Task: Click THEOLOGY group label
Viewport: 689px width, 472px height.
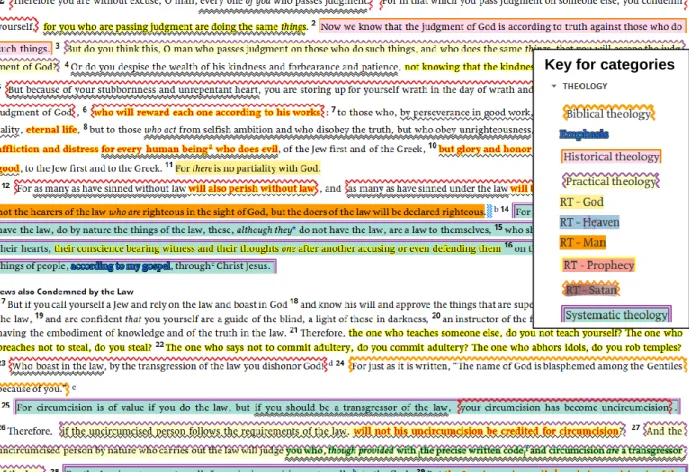Action: pyautogui.click(x=584, y=86)
